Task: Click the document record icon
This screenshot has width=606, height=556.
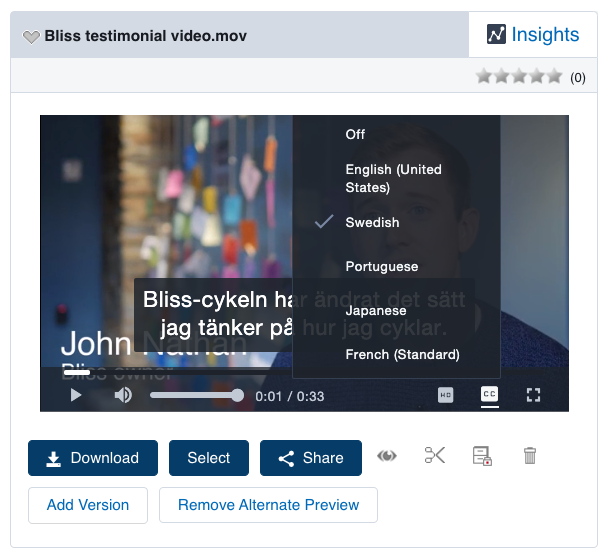Action: [x=482, y=456]
